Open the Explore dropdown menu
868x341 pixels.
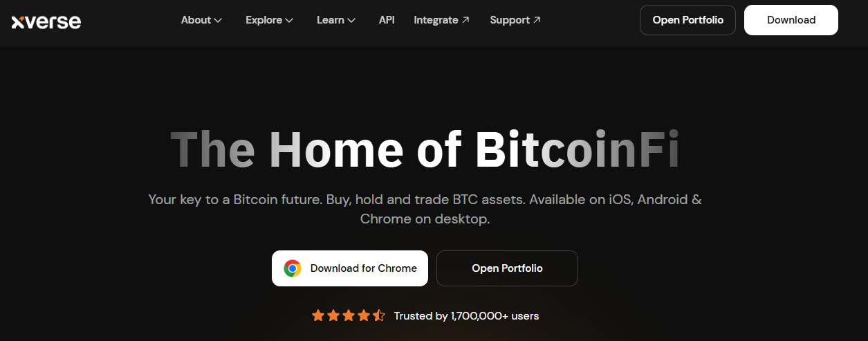pyautogui.click(x=269, y=20)
